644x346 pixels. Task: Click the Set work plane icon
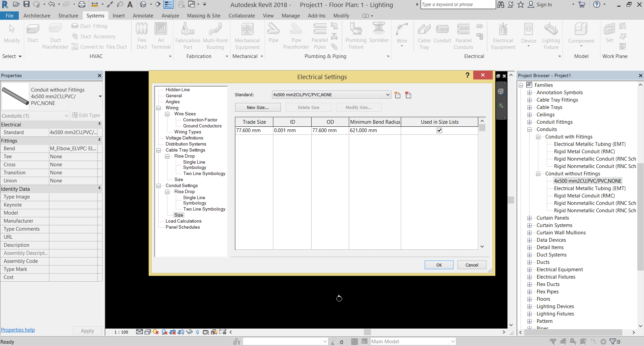pyautogui.click(x=609, y=29)
